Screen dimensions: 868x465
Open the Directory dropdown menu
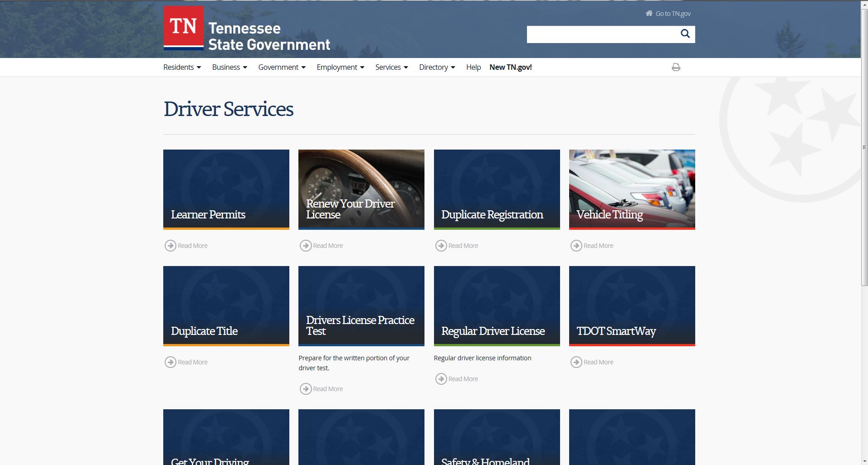(437, 67)
